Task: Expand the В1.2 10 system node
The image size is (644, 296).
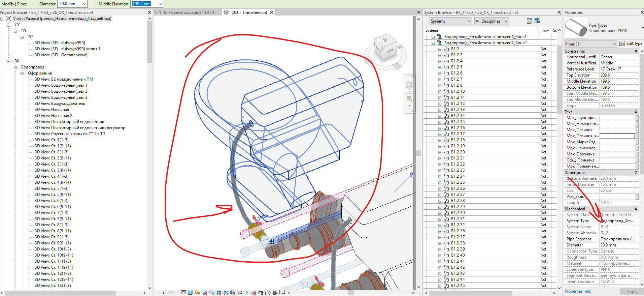Action: point(440,92)
